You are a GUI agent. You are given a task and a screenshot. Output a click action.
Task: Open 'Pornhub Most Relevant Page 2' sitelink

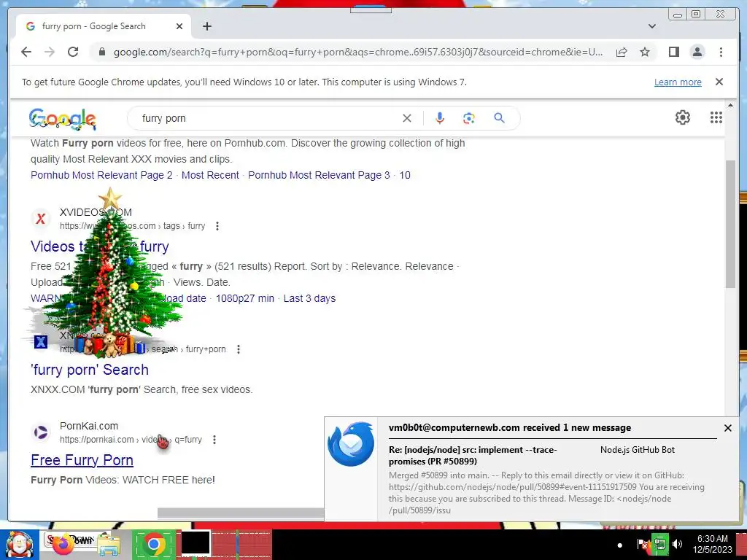[101, 175]
